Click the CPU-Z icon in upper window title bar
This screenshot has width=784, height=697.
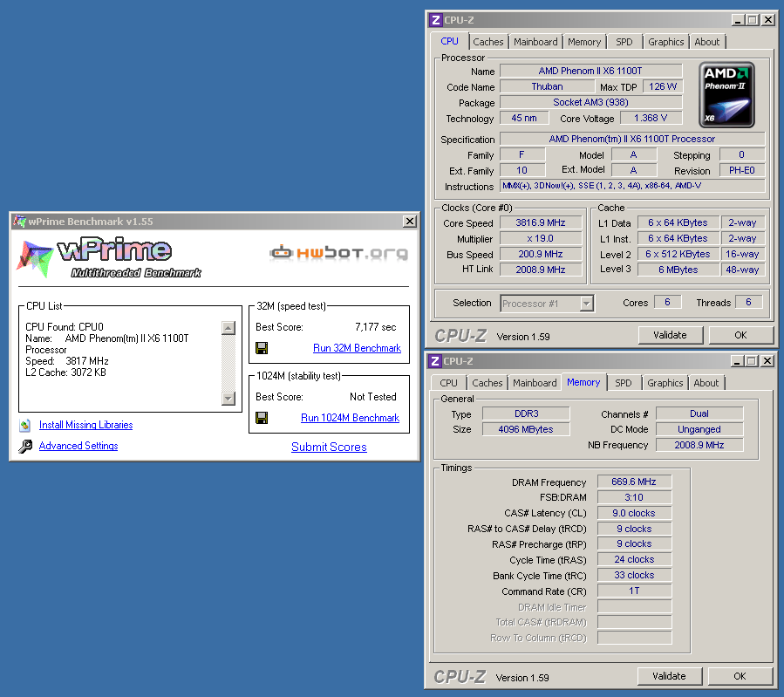435,20
